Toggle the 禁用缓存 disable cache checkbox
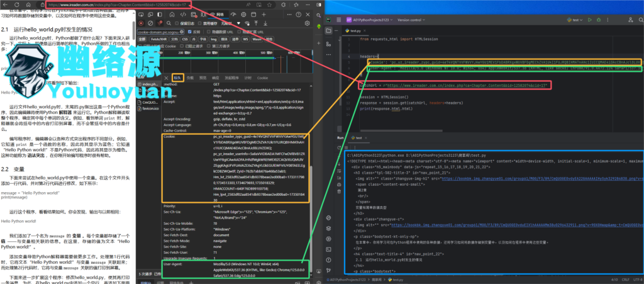The image size is (644, 284). click(199, 23)
